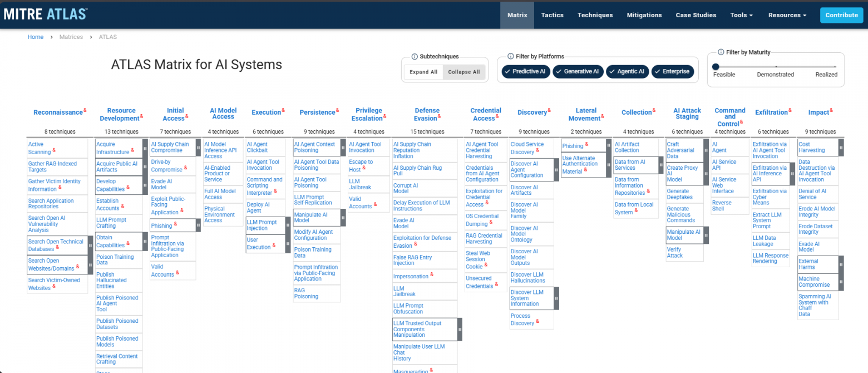This screenshot has width=868, height=373.
Task: Open the AI Attack Staging tactic heading
Action: tap(687, 113)
